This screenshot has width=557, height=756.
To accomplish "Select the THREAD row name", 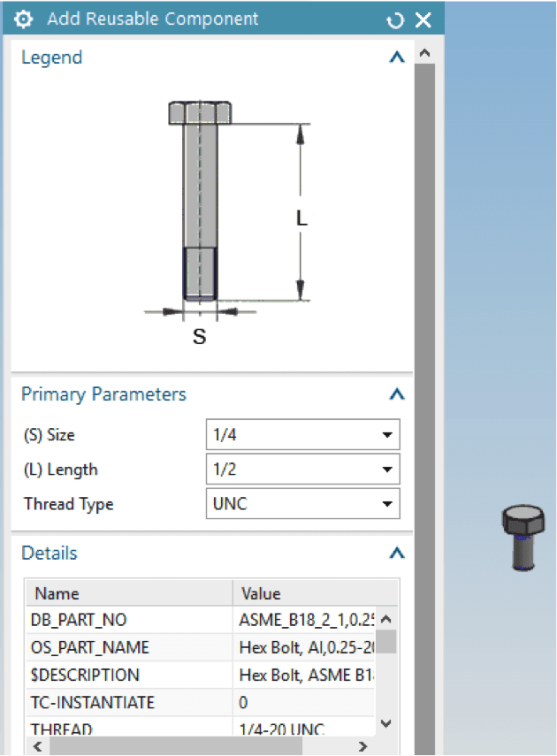I will tap(61, 729).
